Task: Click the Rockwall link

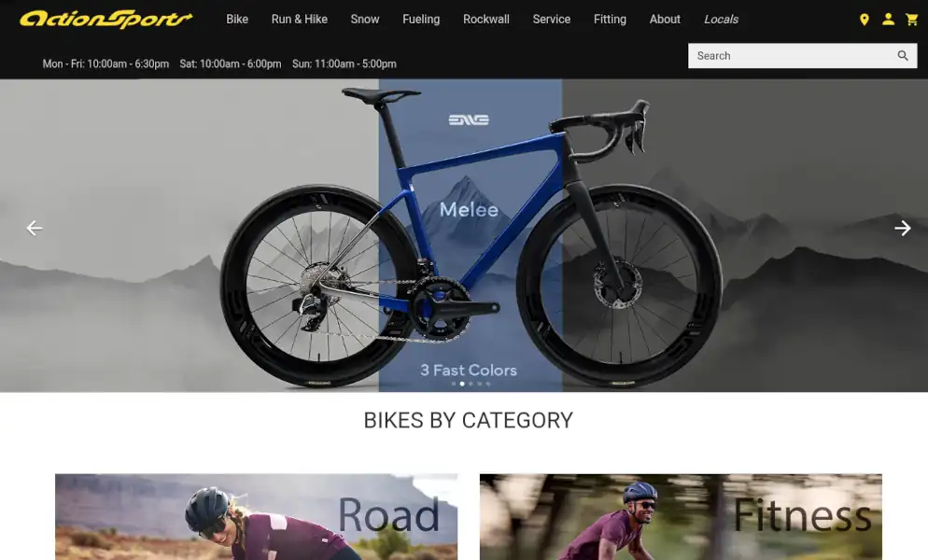Action: click(x=485, y=20)
